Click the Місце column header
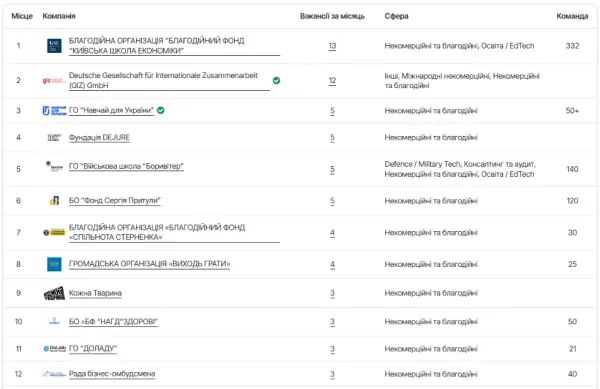 (22, 16)
